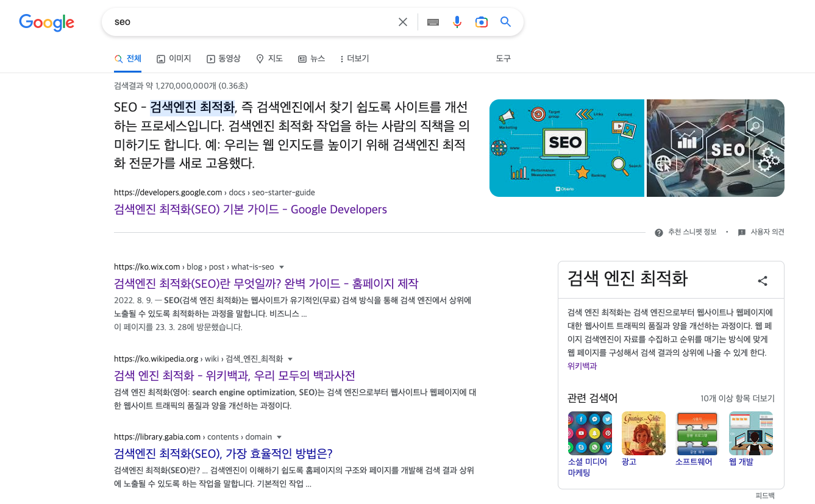Open the Wix 완벽 가이드 result link
Image resolution: width=815 pixels, height=504 pixels.
(x=266, y=283)
